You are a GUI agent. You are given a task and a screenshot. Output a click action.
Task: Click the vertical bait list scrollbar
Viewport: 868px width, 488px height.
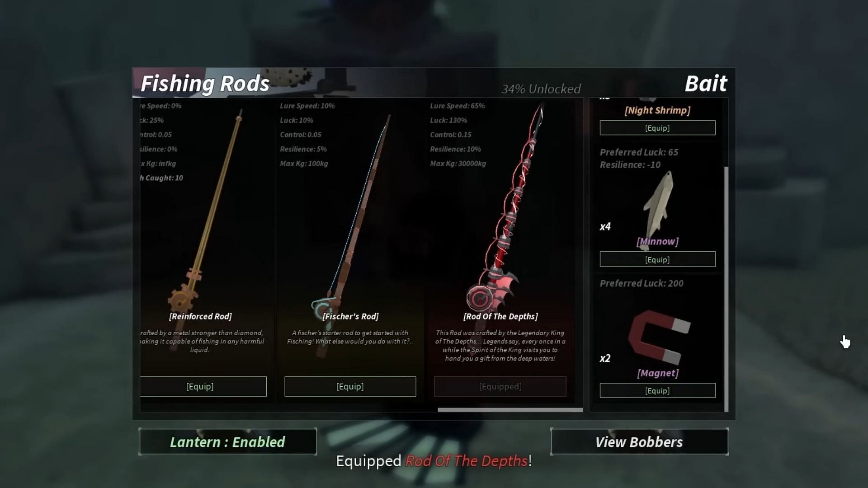click(x=726, y=289)
